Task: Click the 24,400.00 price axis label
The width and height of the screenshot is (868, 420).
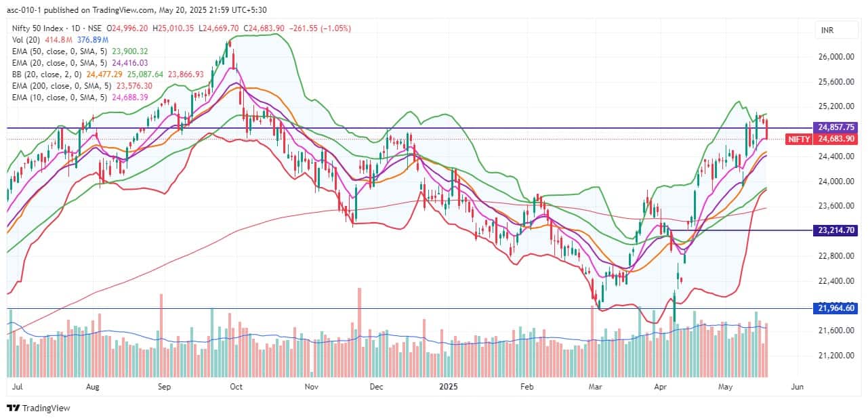Action: tap(837, 156)
